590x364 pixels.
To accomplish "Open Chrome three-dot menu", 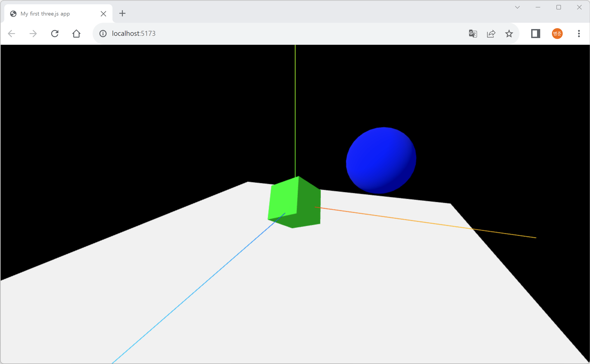I will [579, 34].
